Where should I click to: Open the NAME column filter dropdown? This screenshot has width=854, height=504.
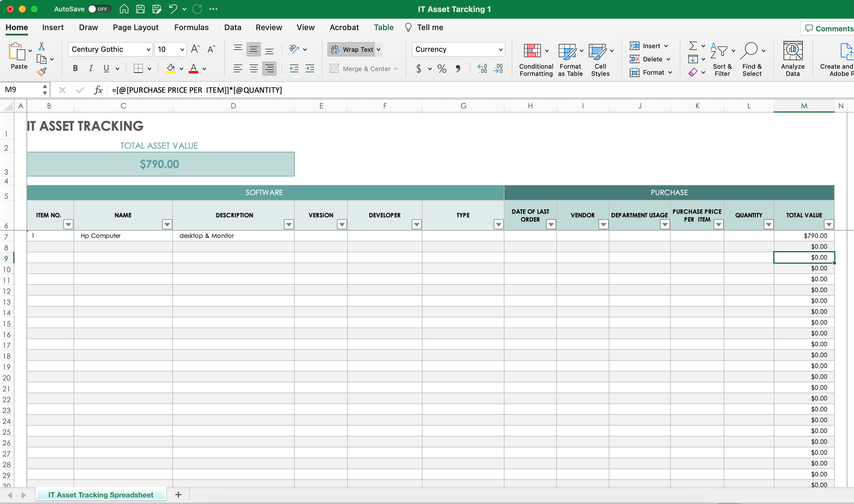pos(167,224)
